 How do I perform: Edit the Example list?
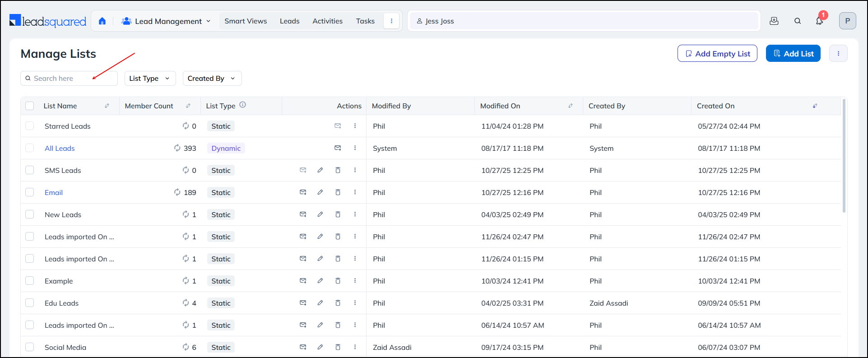(x=320, y=281)
